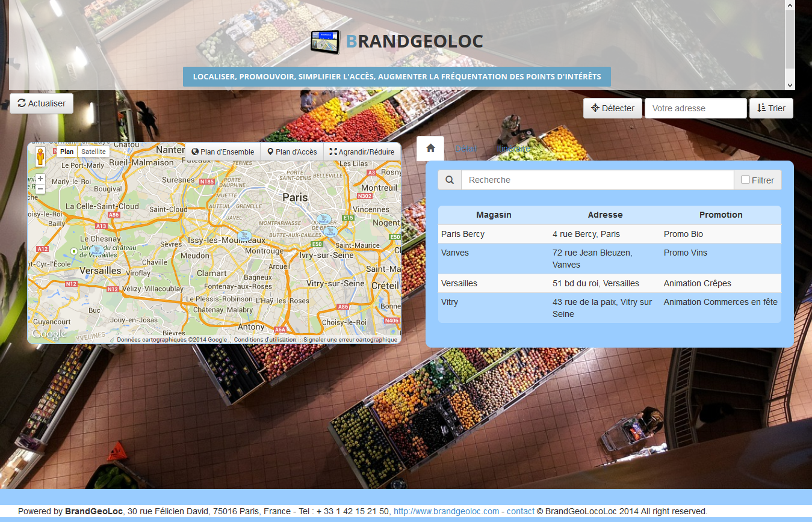
Task: Show the Plan map view
Action: [x=67, y=152]
